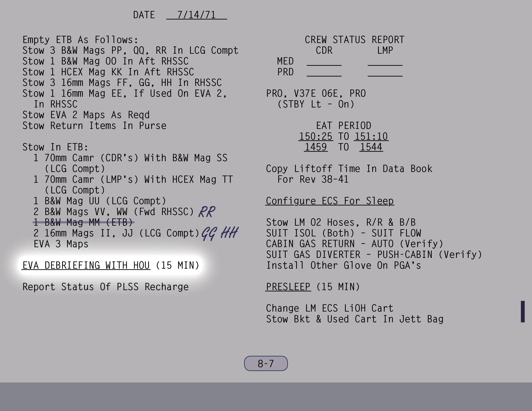Open the highlighted EVA DEBRIEFING WITH HOU heading
Viewport: 532px width, 411px height.
pos(86,265)
